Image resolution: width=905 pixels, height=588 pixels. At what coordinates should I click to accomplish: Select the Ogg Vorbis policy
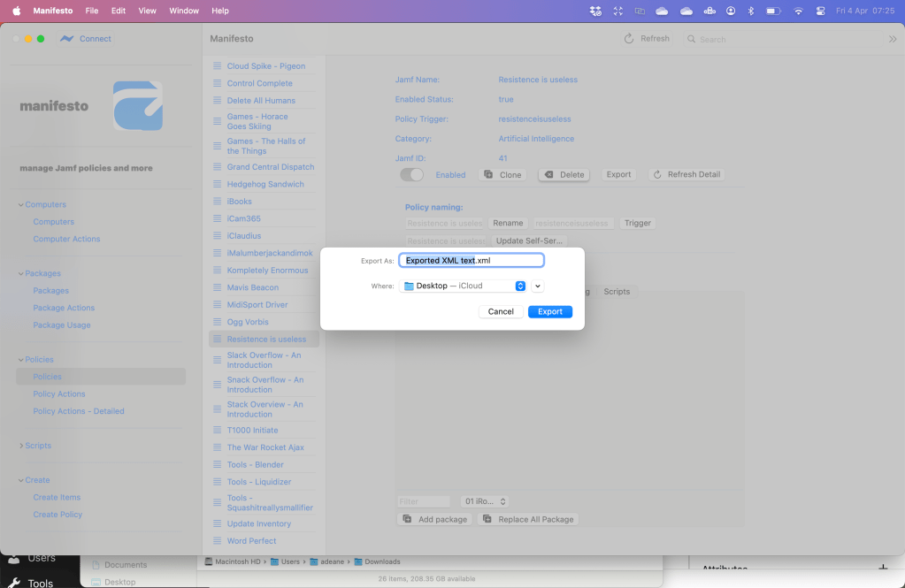(248, 322)
